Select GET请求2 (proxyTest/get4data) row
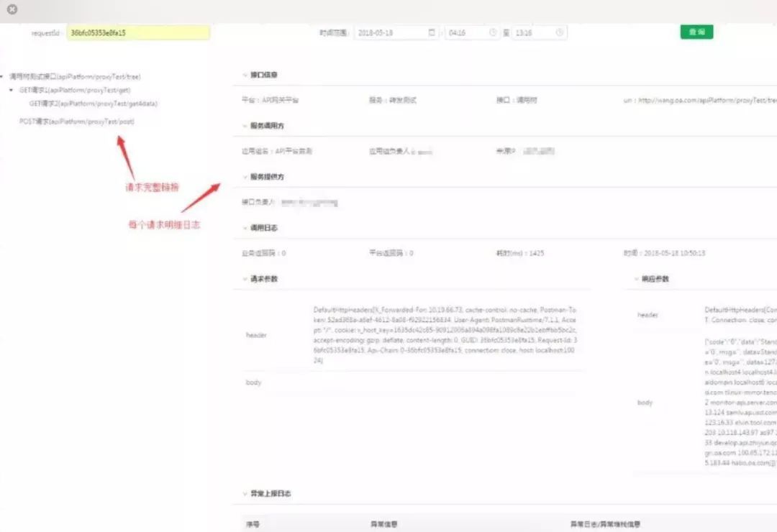This screenshot has width=777, height=532. 93,104
